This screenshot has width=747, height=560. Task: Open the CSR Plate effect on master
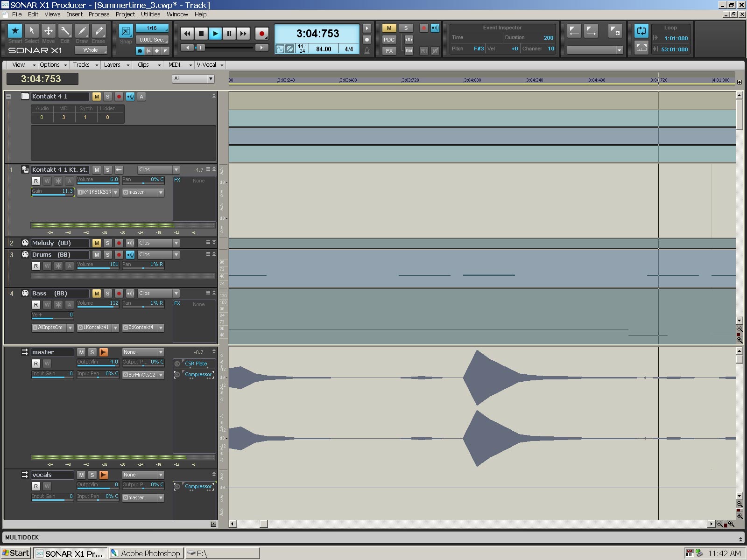point(196,364)
